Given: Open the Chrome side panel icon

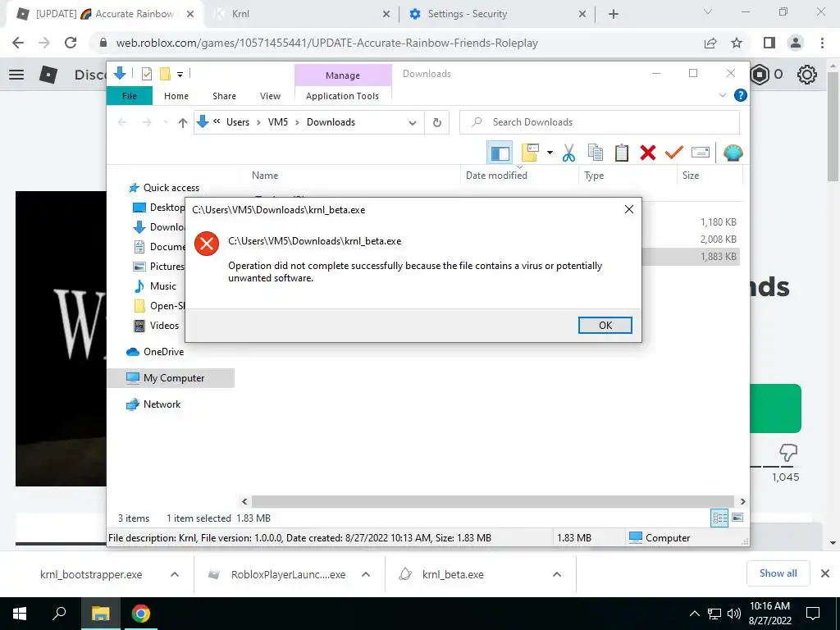Looking at the screenshot, I should (x=769, y=43).
